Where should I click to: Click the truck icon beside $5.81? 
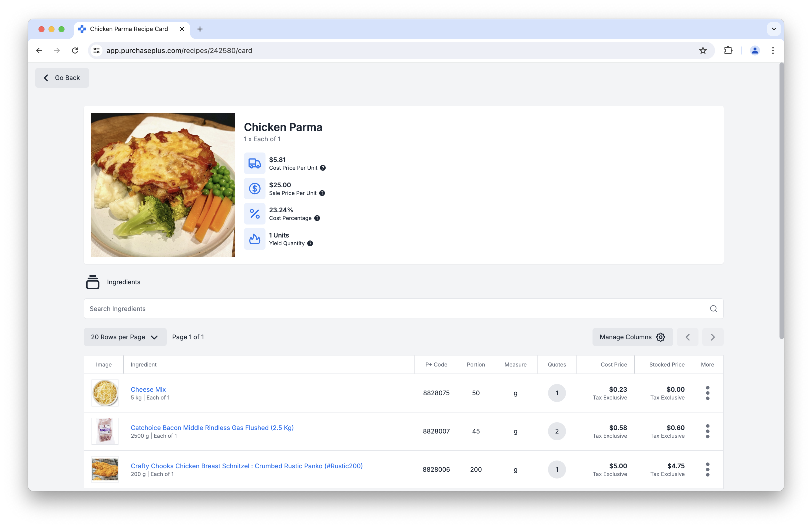click(254, 163)
